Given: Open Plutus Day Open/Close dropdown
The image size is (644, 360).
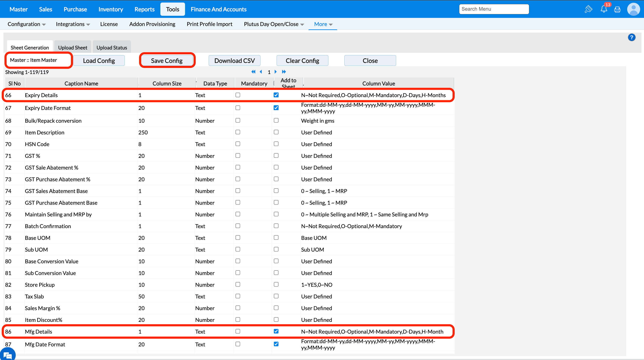Looking at the screenshot, I should pyautogui.click(x=274, y=24).
